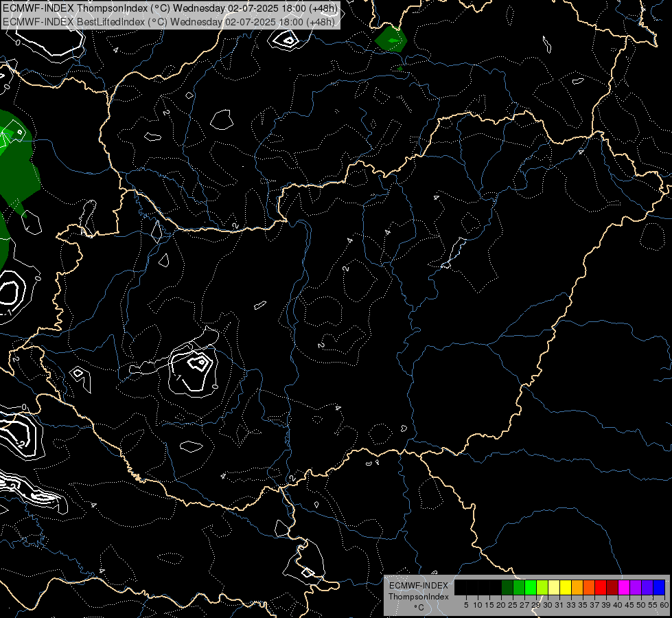Click the ThompsonIndex title line at top
Screen dimensions: 672x618
point(170,8)
